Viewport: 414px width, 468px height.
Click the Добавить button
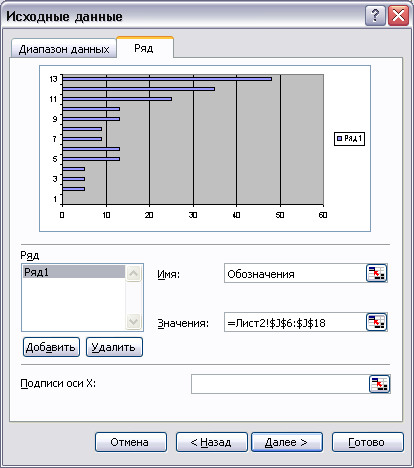pyautogui.click(x=51, y=347)
